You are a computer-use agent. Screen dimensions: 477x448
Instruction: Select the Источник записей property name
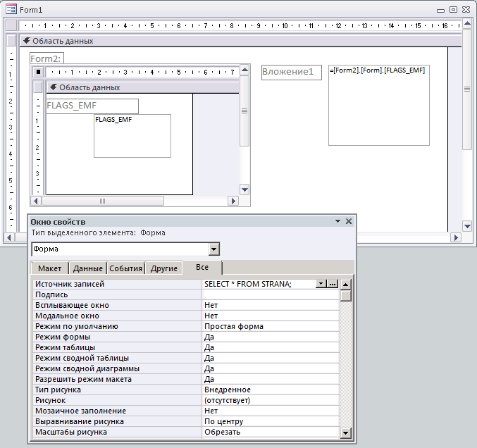tap(117, 284)
